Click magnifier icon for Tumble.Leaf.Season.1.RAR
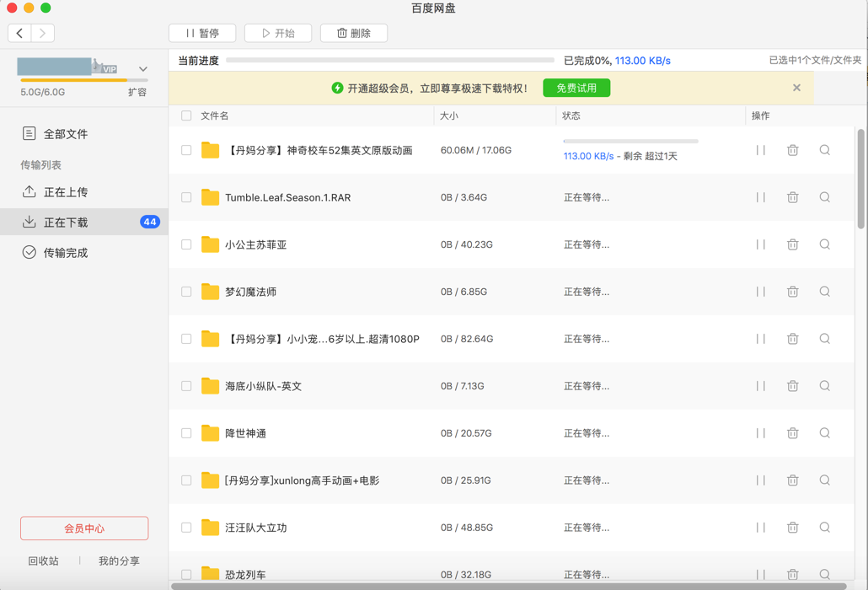This screenshot has height=590, width=868. (x=825, y=197)
